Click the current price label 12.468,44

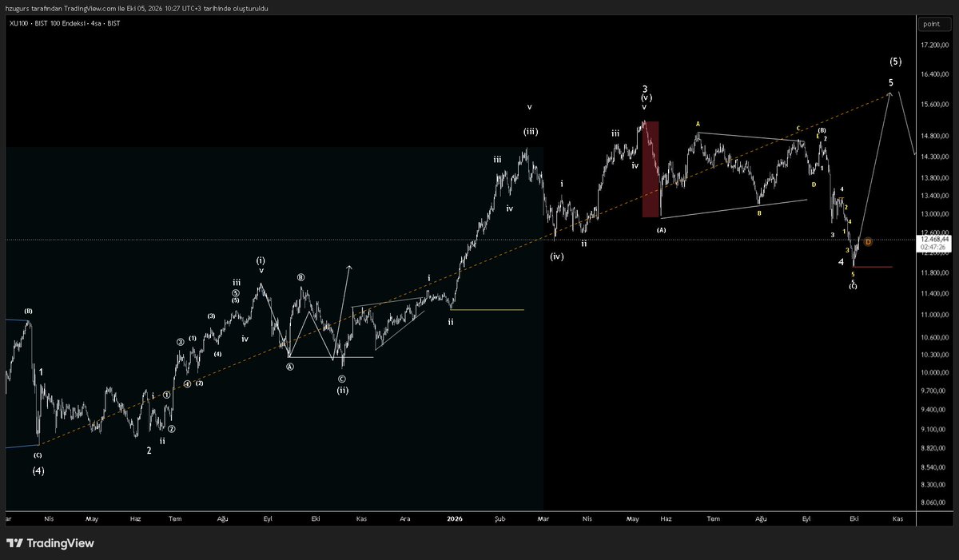click(934, 239)
